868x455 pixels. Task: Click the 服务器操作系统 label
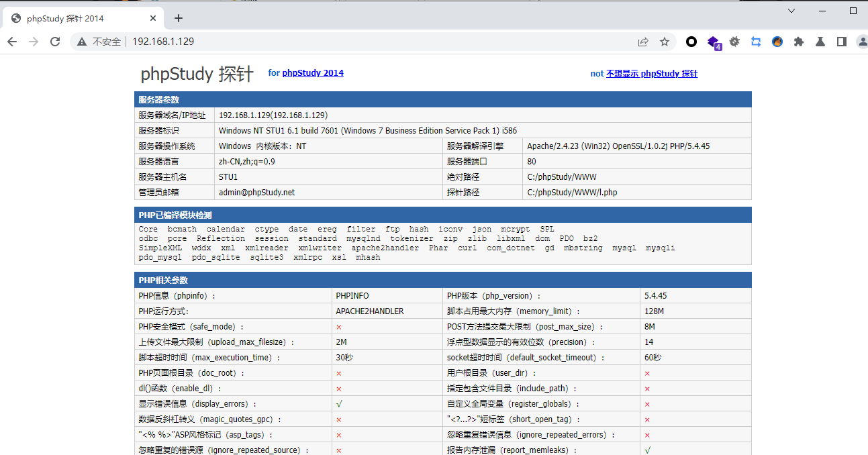coord(166,146)
